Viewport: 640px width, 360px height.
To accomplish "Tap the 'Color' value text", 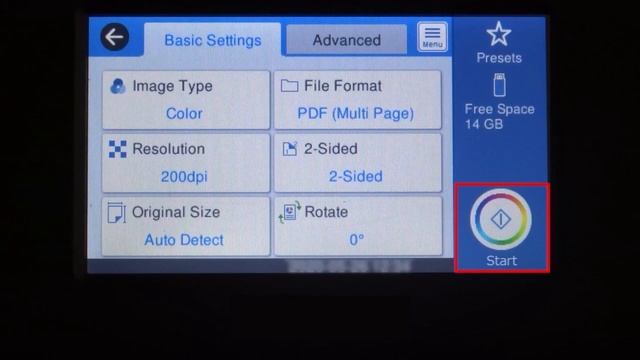I will tap(184, 113).
